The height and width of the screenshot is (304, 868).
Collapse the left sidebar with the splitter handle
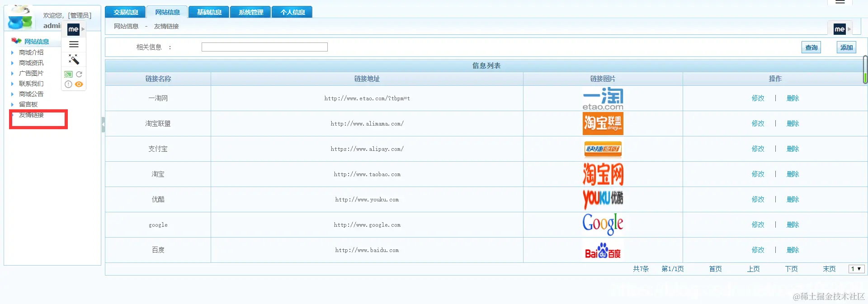click(103, 124)
